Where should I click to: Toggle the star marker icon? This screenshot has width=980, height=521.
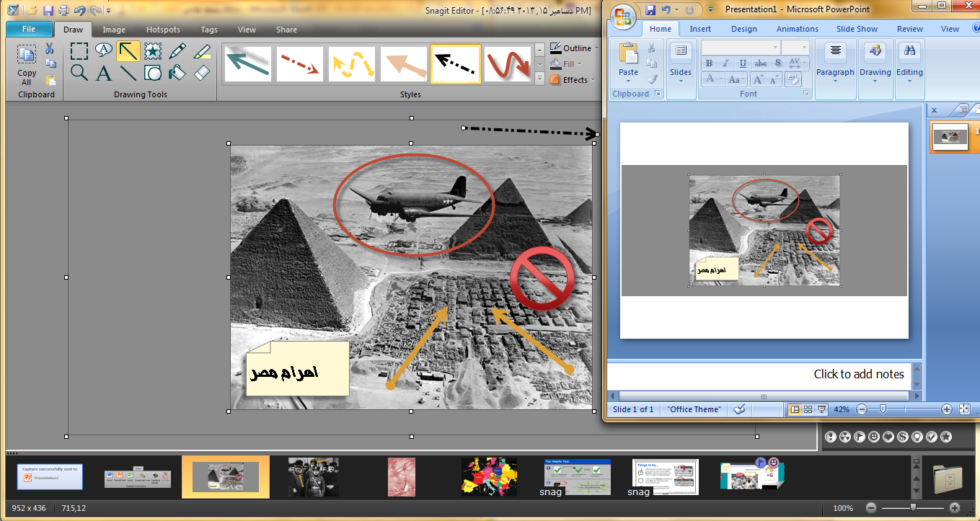pyautogui.click(x=945, y=437)
